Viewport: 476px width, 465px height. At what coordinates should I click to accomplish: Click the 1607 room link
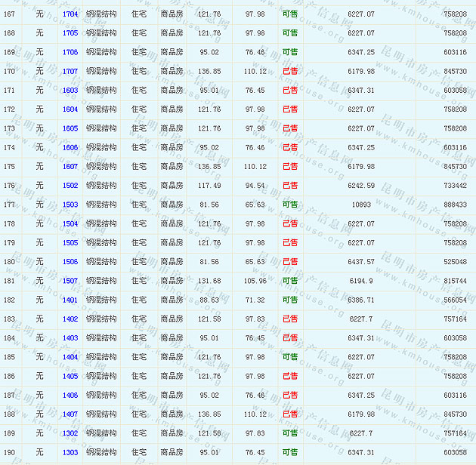coord(70,167)
